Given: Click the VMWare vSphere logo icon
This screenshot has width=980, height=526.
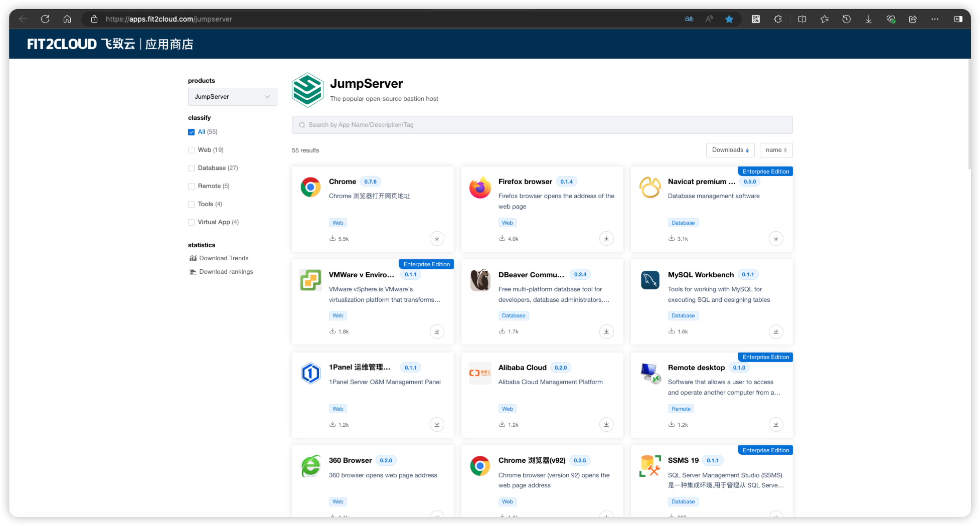Looking at the screenshot, I should (310, 280).
